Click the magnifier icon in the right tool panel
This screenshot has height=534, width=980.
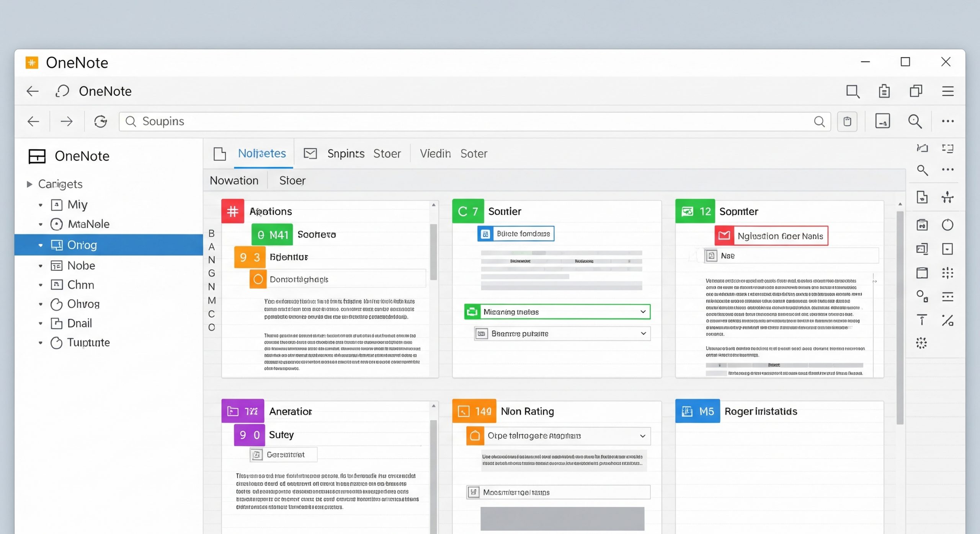coord(922,170)
